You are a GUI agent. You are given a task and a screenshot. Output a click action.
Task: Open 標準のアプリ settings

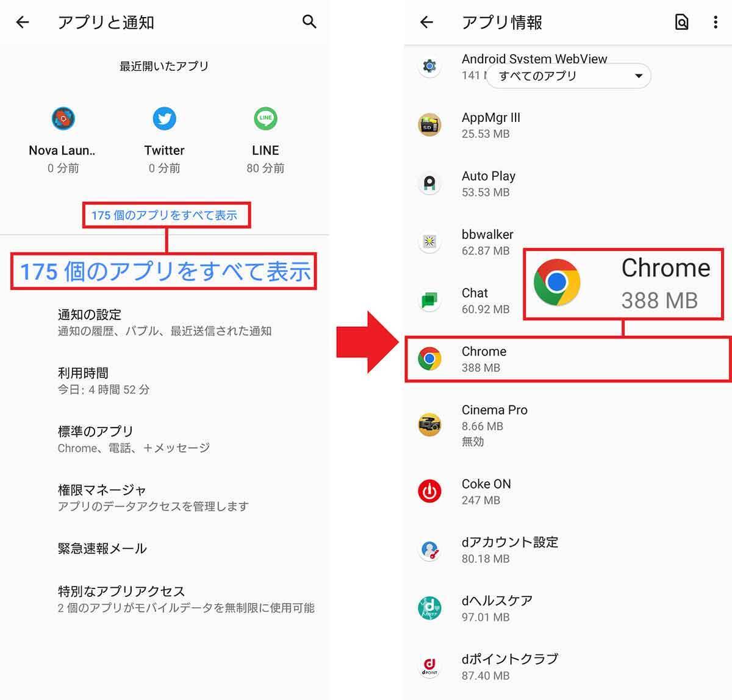[165, 440]
